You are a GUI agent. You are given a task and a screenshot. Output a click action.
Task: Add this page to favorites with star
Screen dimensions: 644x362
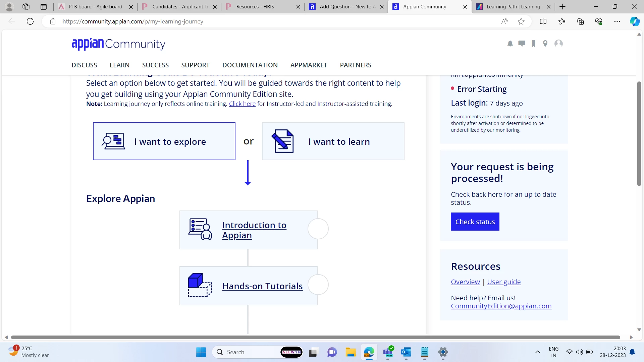(x=521, y=21)
